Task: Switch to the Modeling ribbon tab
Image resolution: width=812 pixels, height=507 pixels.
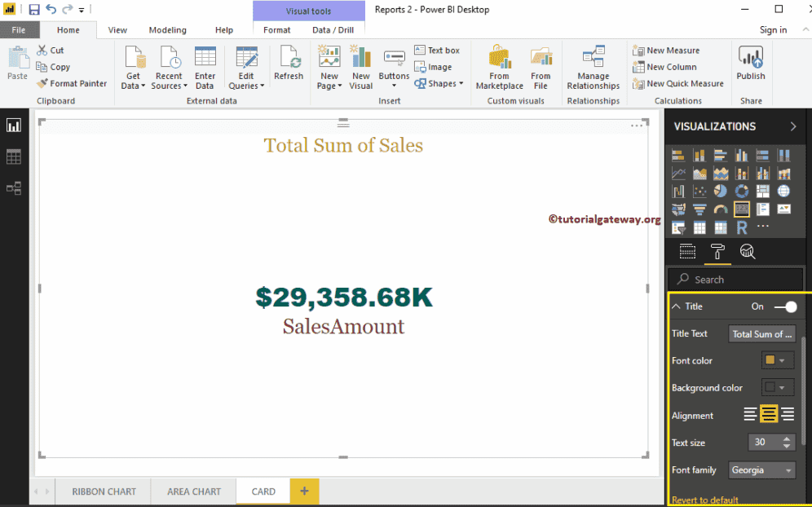Action: point(167,29)
